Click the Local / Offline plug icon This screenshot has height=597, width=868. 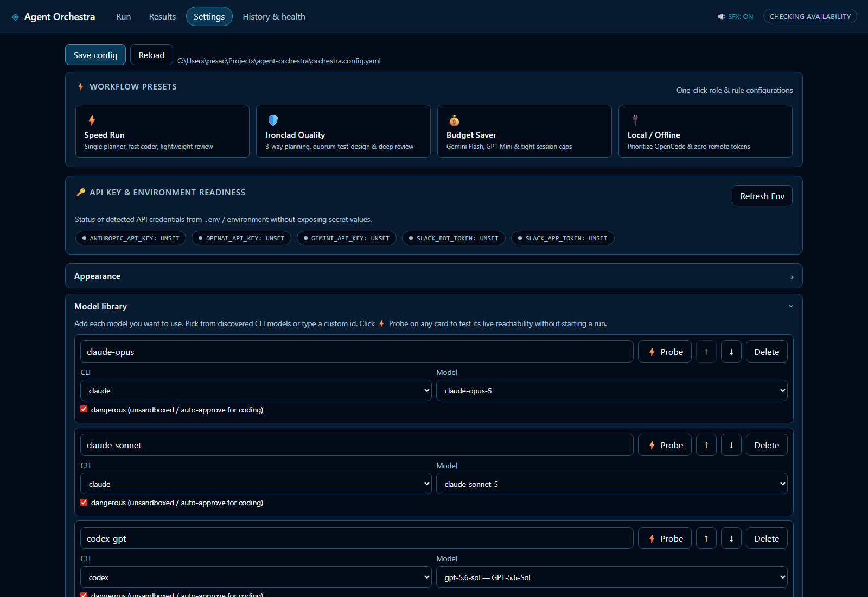(x=635, y=120)
